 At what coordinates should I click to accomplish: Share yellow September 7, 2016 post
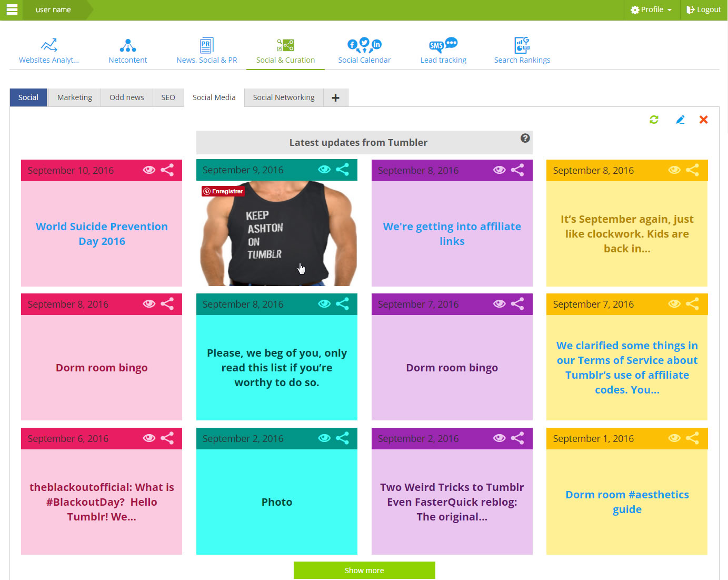click(x=693, y=304)
